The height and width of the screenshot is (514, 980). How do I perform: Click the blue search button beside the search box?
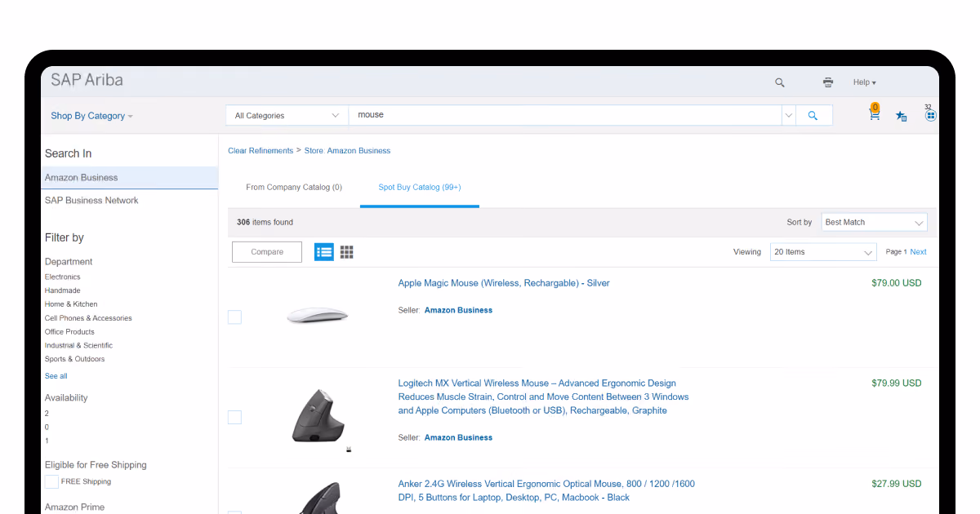(x=813, y=115)
